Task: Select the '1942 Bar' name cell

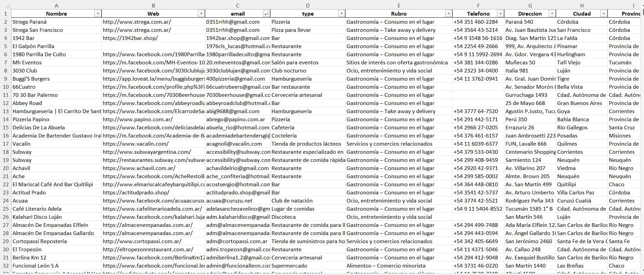Action: [56, 38]
